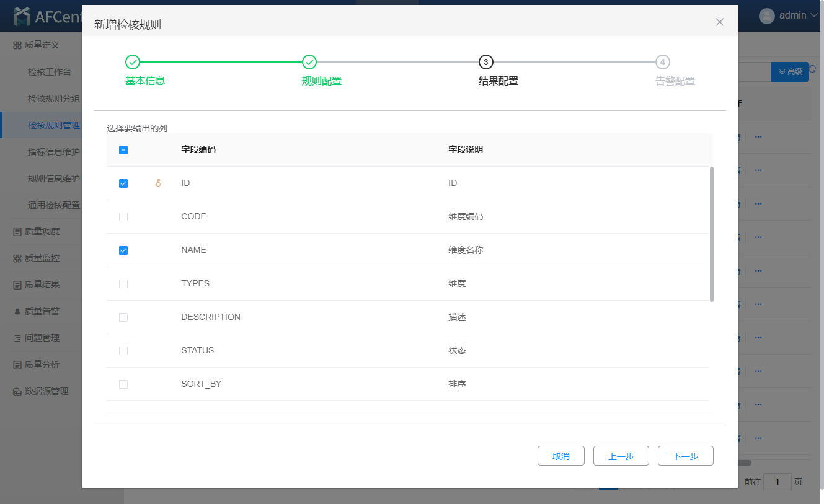The image size is (824, 504).
Task: Click the field list vertical scrollbar
Action: coord(712,234)
